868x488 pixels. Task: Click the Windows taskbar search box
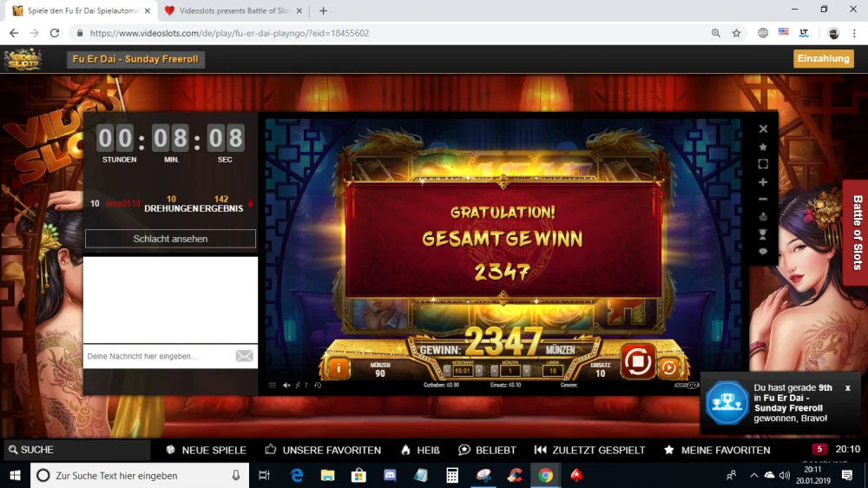point(140,475)
